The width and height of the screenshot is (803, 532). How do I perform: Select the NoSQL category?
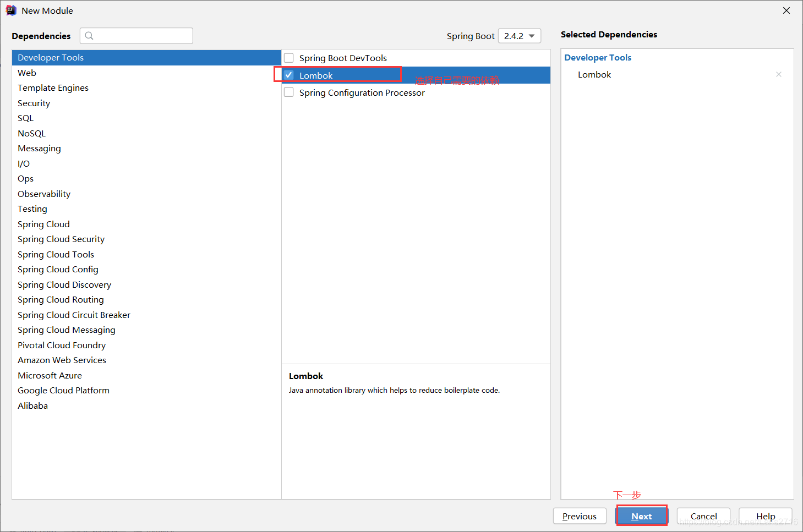[146, 134]
